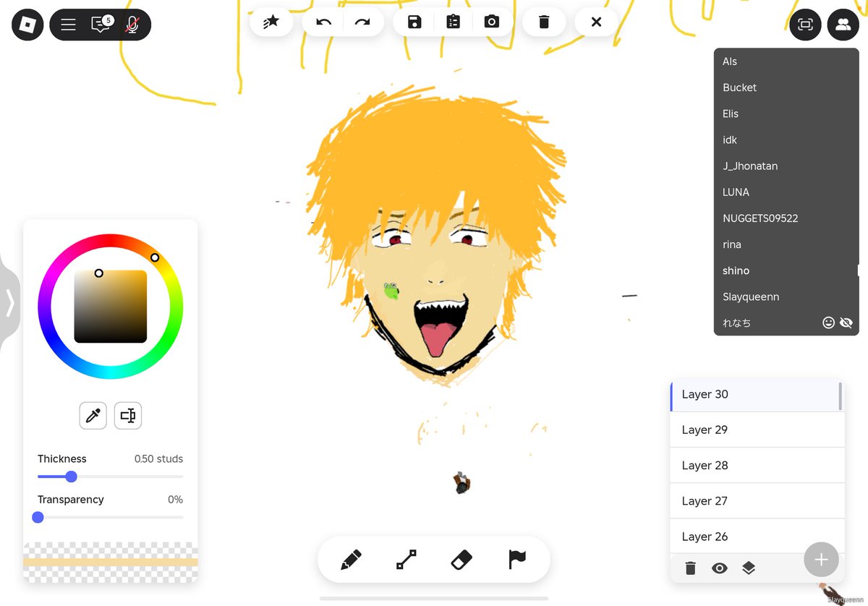Open the clipboard checklist
Screen dimensions: 868x606
(454, 22)
